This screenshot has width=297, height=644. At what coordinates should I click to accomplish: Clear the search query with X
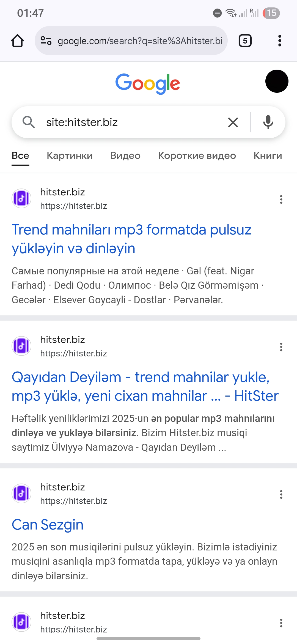(x=233, y=122)
